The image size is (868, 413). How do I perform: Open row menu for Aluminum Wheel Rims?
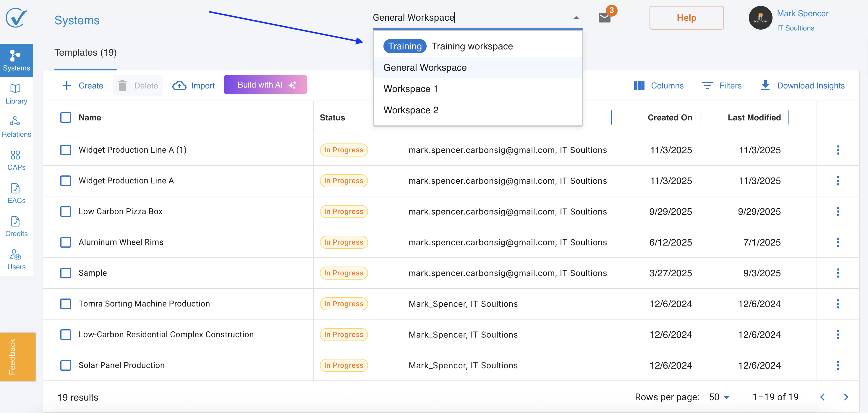[838, 242]
